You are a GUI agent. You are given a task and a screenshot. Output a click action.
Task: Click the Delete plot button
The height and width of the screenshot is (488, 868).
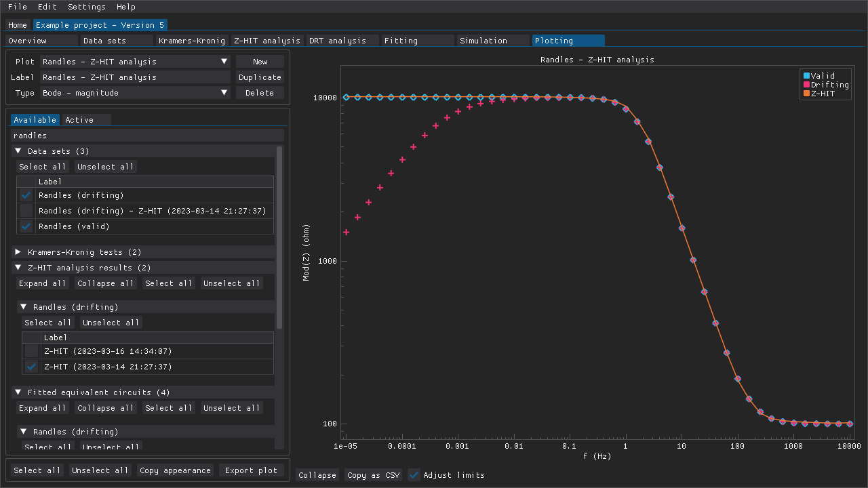coord(260,93)
